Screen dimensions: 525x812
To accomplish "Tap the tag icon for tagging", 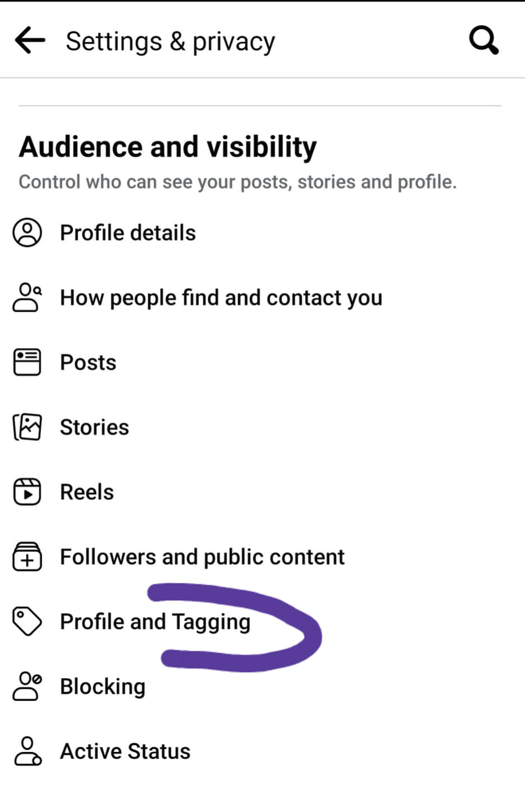I will pyautogui.click(x=27, y=622).
